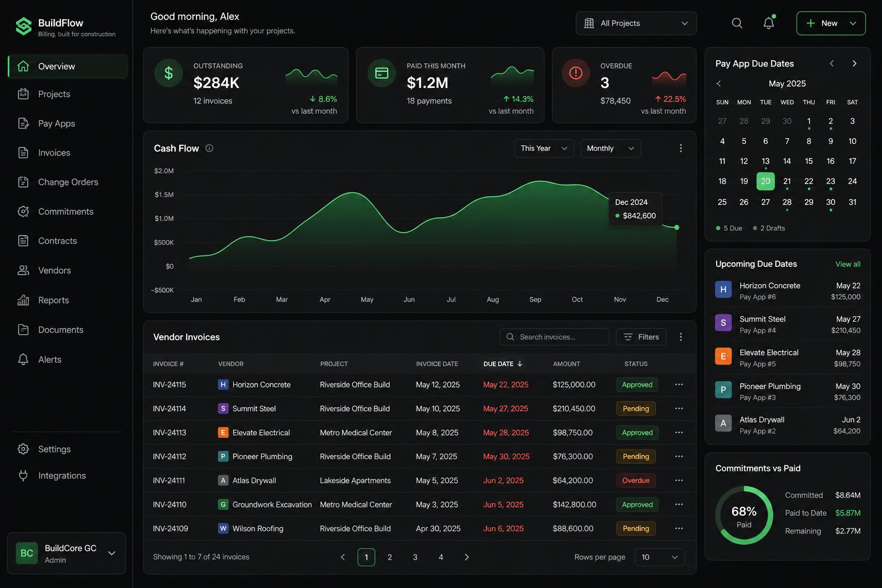Change rows per page dropdown
Viewport: 882px width, 588px height.
click(x=660, y=558)
